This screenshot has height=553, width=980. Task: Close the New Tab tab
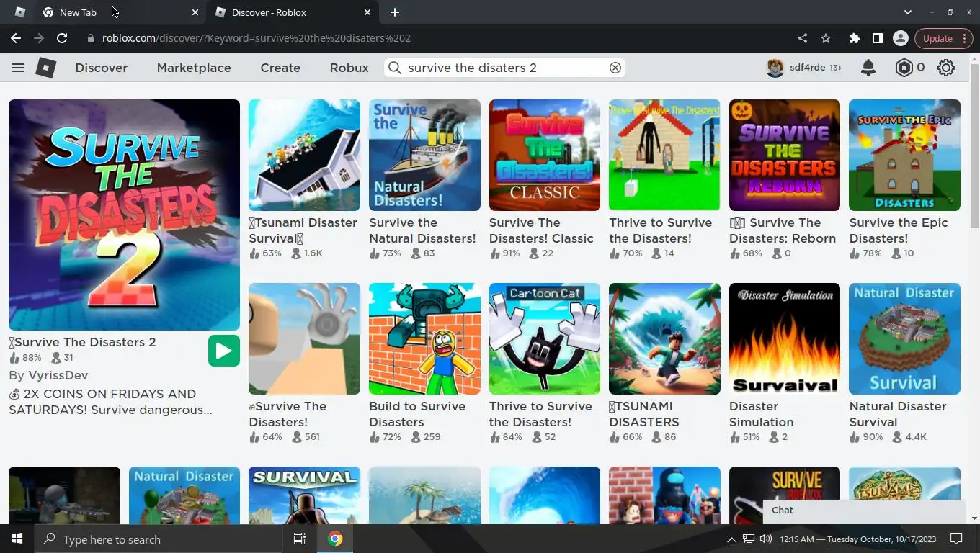(x=195, y=12)
